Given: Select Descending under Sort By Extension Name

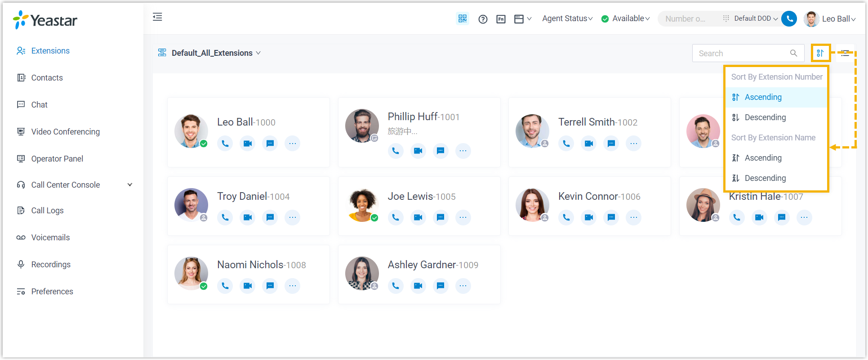Looking at the screenshot, I should (765, 178).
